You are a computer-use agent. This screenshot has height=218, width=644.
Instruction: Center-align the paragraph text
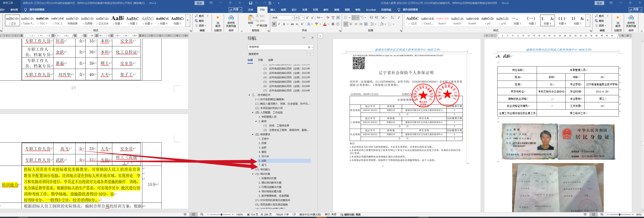coord(351,24)
